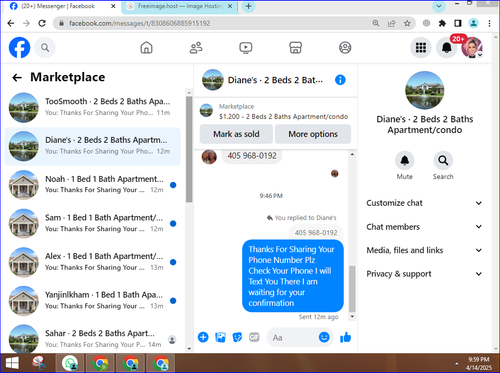The width and height of the screenshot is (500, 373).
Task: Expand Chat members section
Action: pyautogui.click(x=424, y=227)
